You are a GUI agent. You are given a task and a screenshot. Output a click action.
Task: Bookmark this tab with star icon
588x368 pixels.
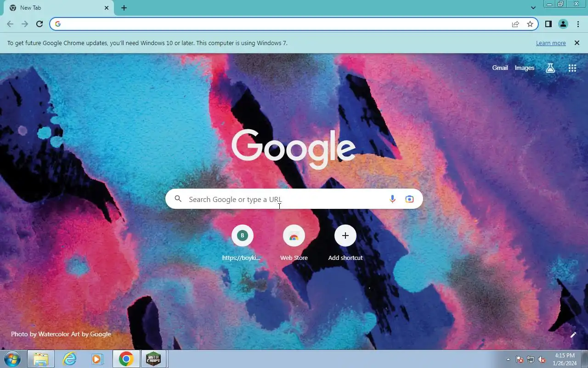tap(530, 24)
